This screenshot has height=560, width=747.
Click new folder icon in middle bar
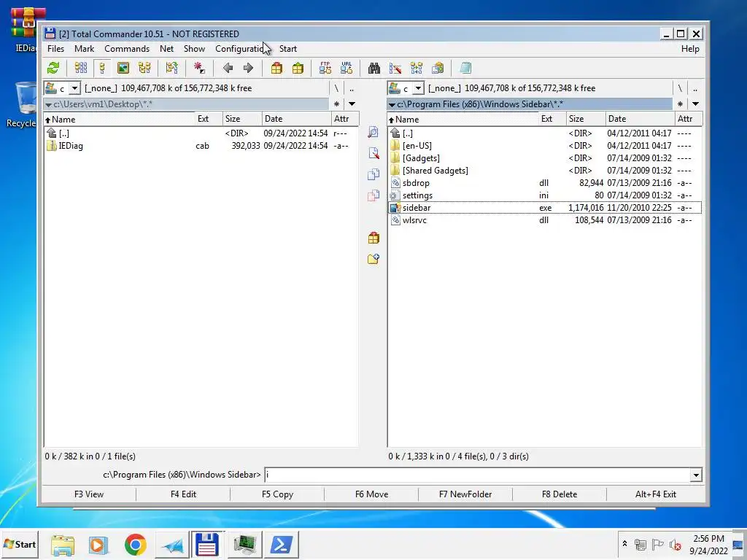click(373, 259)
